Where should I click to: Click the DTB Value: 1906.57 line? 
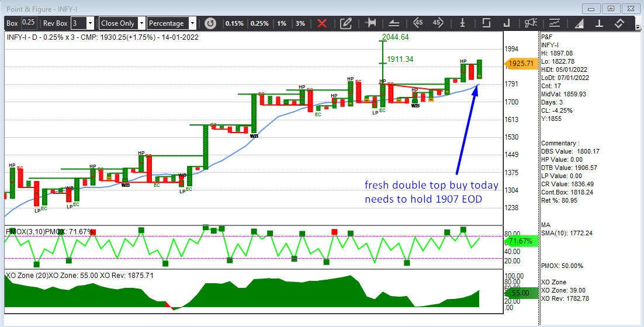[569, 168]
